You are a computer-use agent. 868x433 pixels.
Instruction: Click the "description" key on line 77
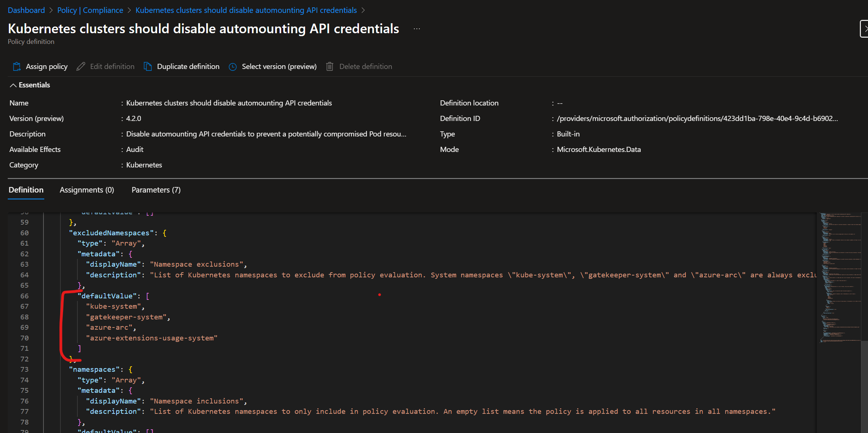click(x=113, y=411)
